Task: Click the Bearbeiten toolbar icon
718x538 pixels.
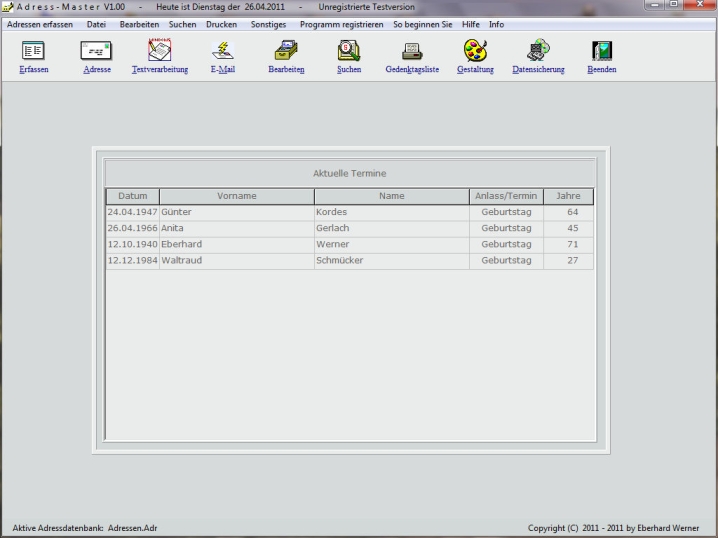Action: [x=286, y=51]
